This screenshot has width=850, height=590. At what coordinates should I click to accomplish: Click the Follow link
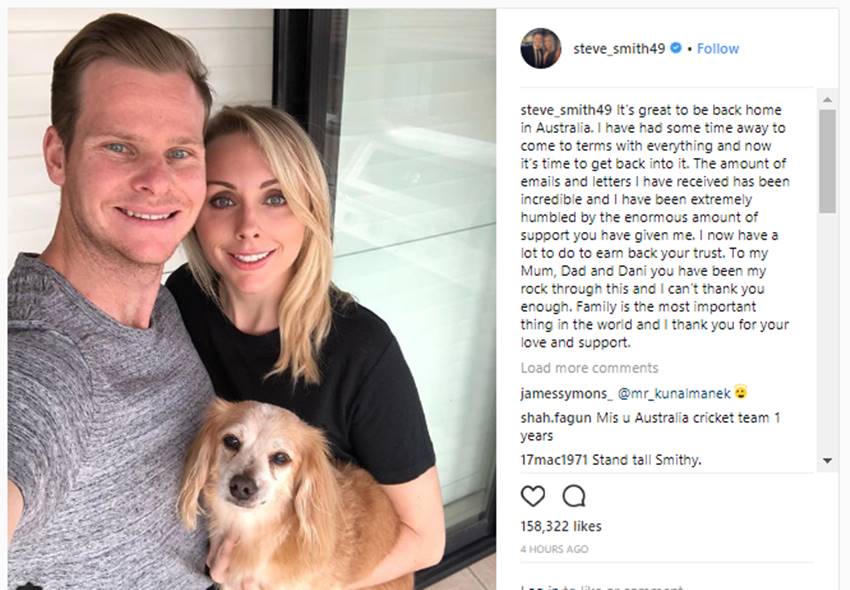tap(718, 49)
